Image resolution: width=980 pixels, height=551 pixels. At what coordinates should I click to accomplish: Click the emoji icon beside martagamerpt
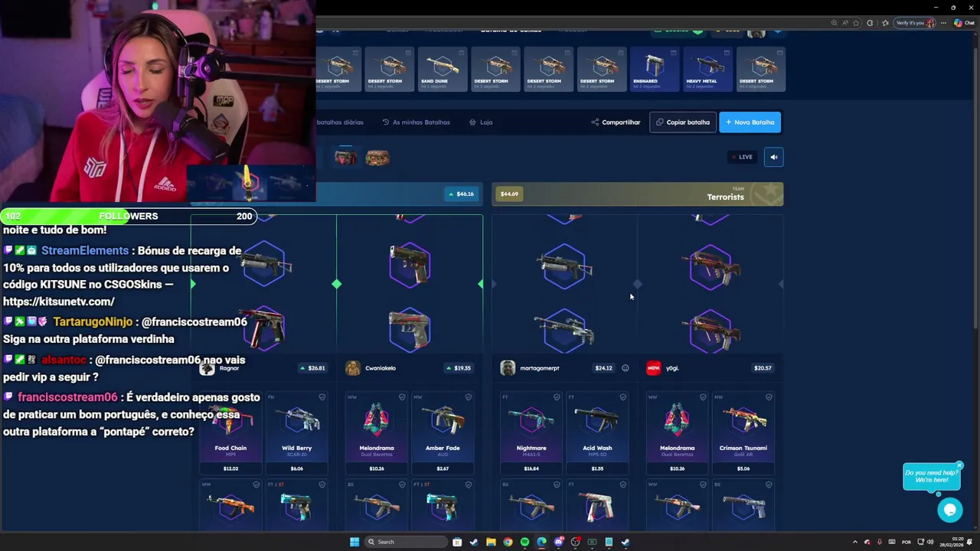[626, 368]
